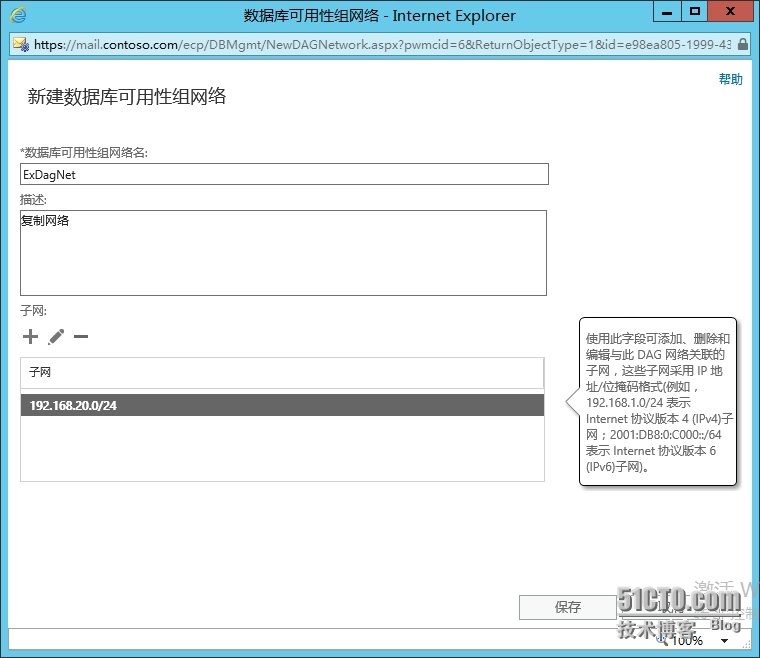This screenshot has height=658, width=760.
Task: Click the empty area below the subnet row
Action: 282,448
